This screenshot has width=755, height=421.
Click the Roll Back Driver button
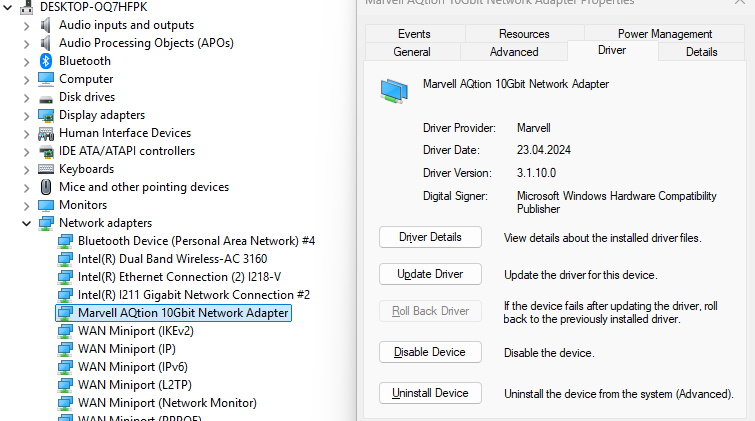pyautogui.click(x=430, y=311)
